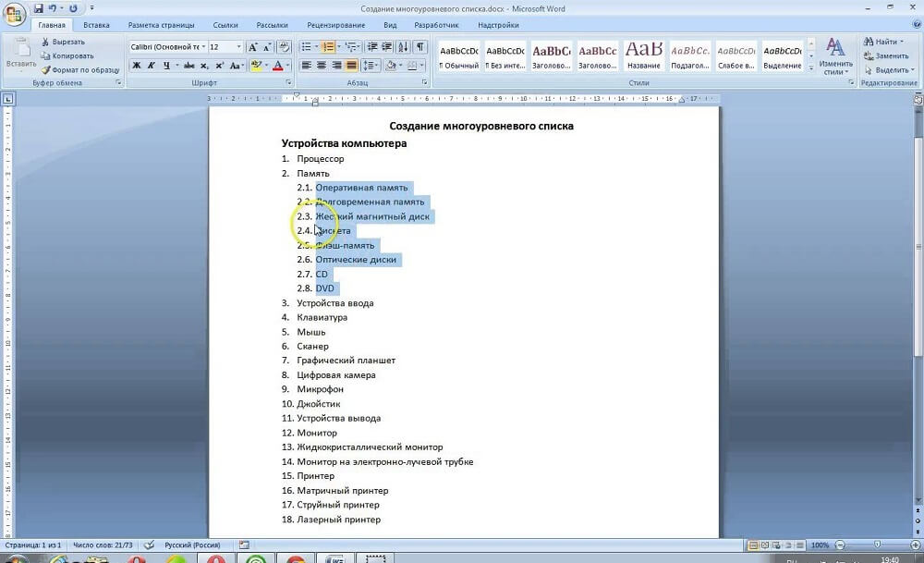This screenshot has height=563, width=924.
Task: Click the Format Painter (Формат по образцу) icon
Action: 45,69
